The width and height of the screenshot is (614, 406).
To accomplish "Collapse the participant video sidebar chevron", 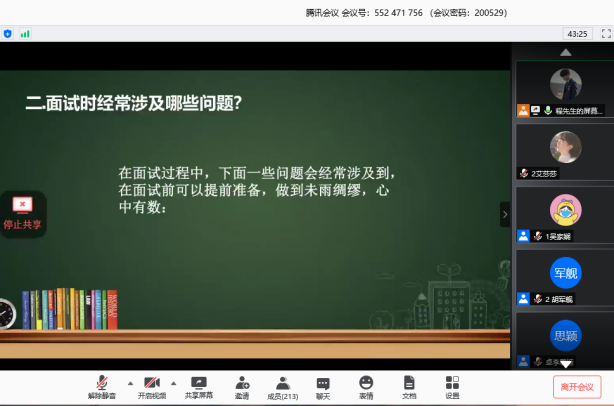I will click(x=505, y=214).
